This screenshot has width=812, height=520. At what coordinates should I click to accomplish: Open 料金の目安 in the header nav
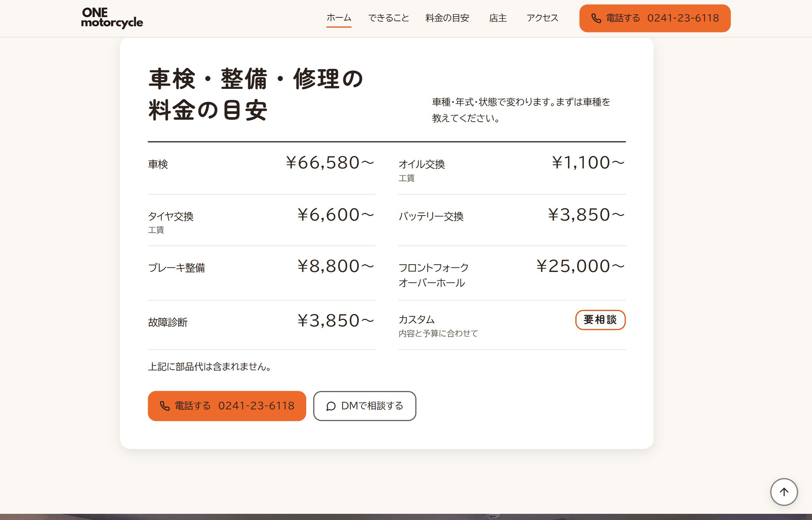tap(447, 18)
